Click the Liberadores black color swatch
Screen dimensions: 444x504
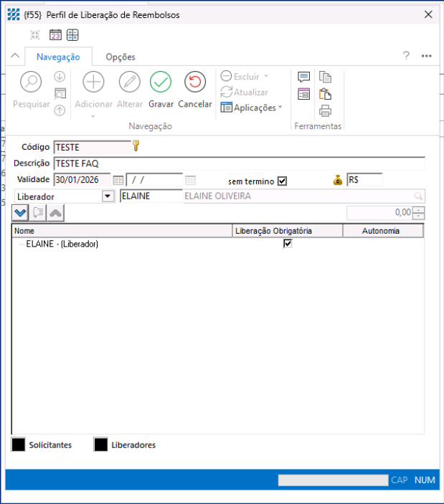point(101,444)
